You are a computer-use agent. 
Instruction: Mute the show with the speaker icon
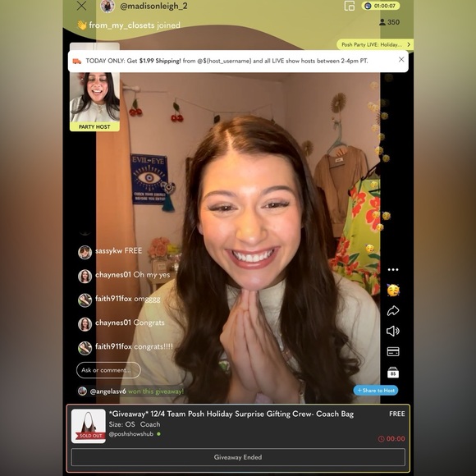393,331
